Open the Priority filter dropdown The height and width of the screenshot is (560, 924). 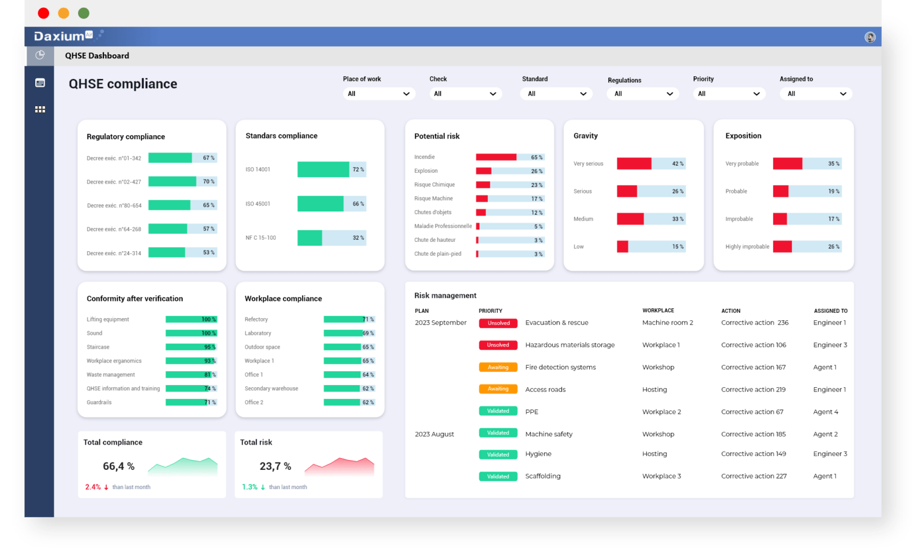coord(729,94)
